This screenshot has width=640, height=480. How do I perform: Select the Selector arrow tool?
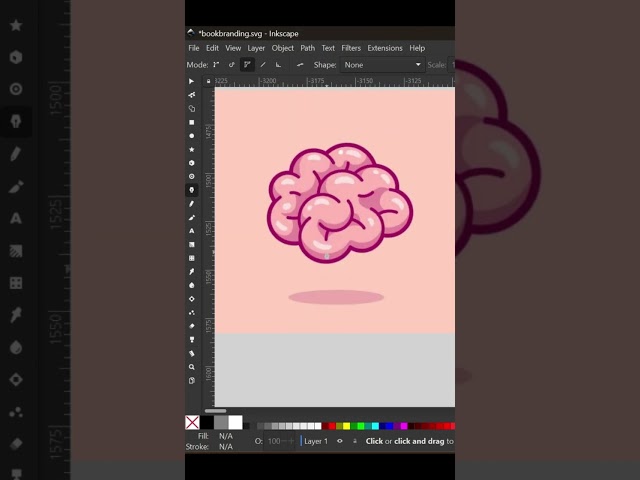(191, 81)
